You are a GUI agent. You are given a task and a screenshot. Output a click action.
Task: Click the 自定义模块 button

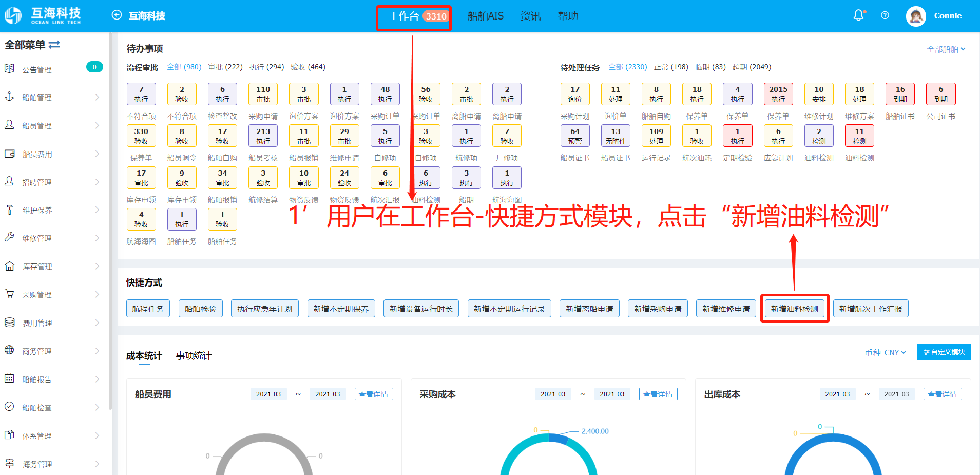tap(944, 352)
